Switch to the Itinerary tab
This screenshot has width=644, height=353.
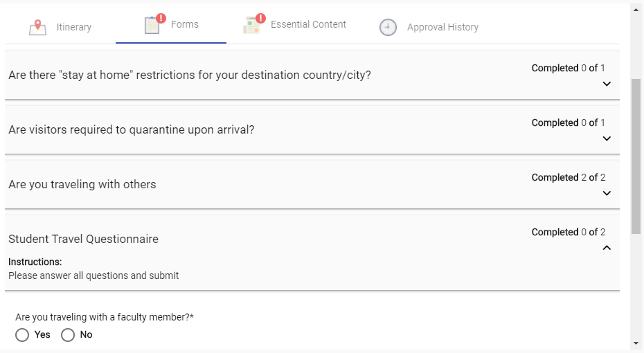(74, 27)
